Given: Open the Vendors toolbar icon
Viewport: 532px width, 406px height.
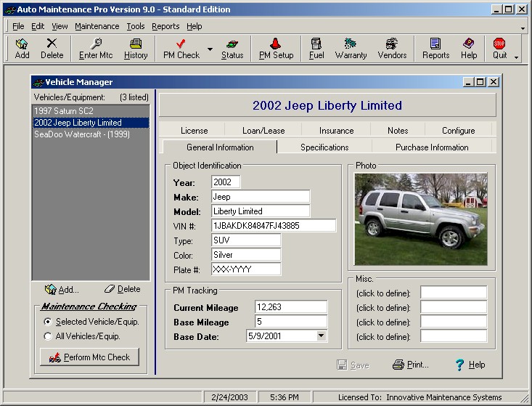Looking at the screenshot, I should (x=392, y=49).
